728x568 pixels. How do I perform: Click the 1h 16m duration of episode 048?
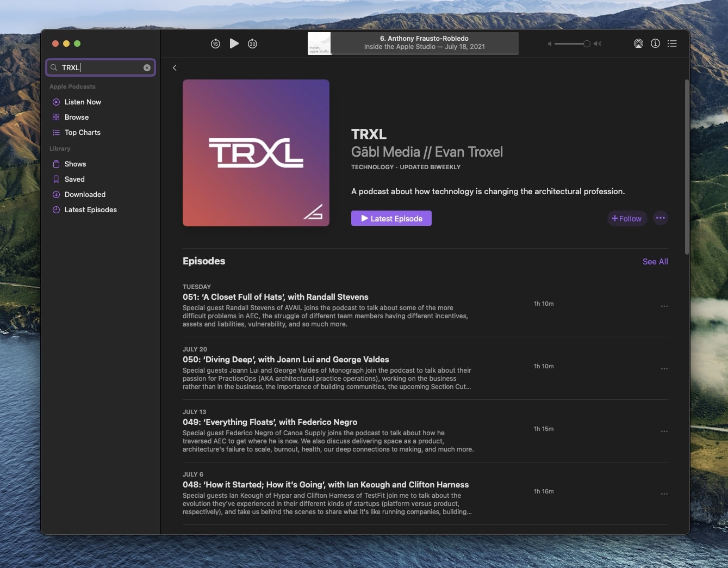(x=544, y=491)
